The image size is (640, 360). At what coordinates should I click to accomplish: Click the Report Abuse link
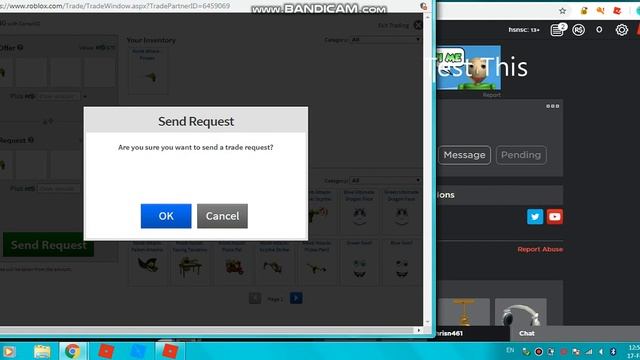540,249
